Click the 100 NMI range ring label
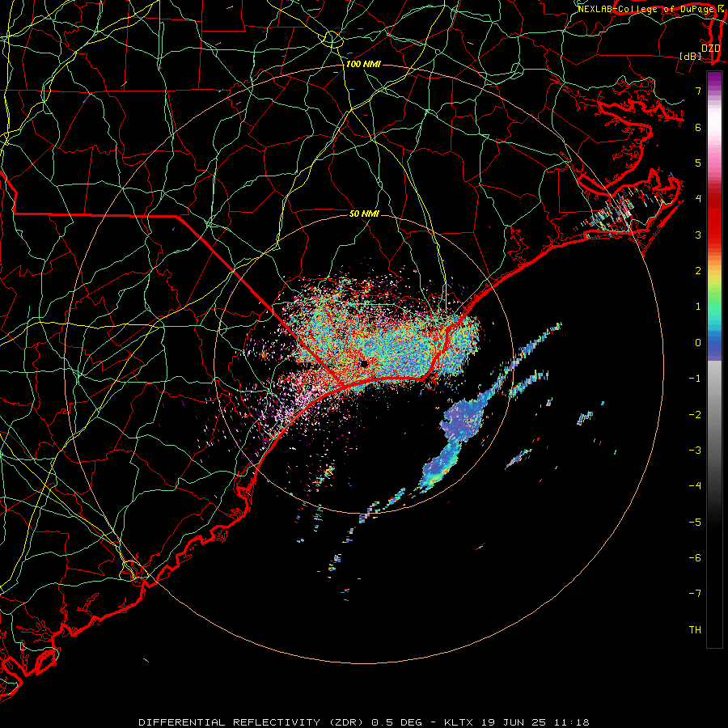 [x=363, y=64]
